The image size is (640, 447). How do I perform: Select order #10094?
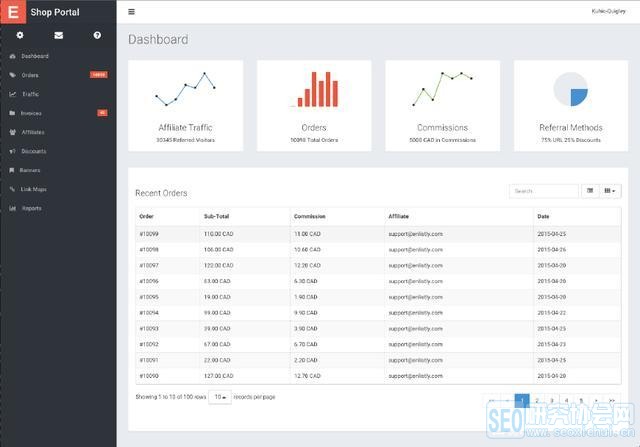tap(149, 313)
